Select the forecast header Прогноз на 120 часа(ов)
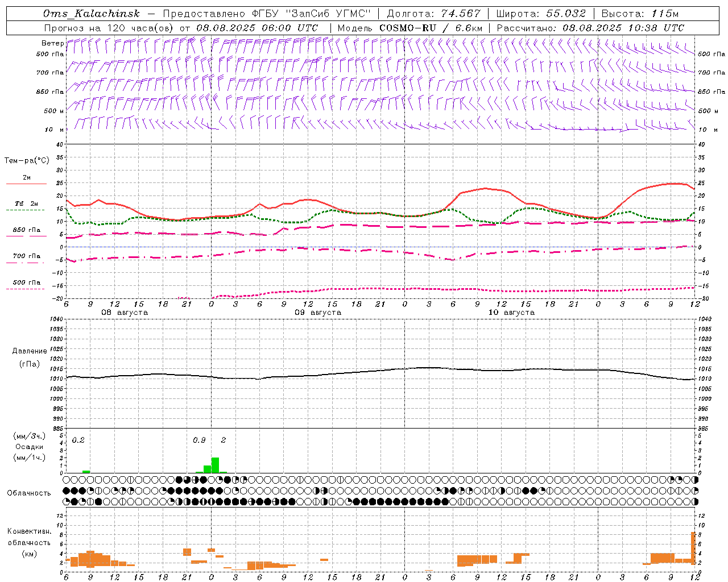The width and height of the screenshot is (728, 582). pos(109,28)
